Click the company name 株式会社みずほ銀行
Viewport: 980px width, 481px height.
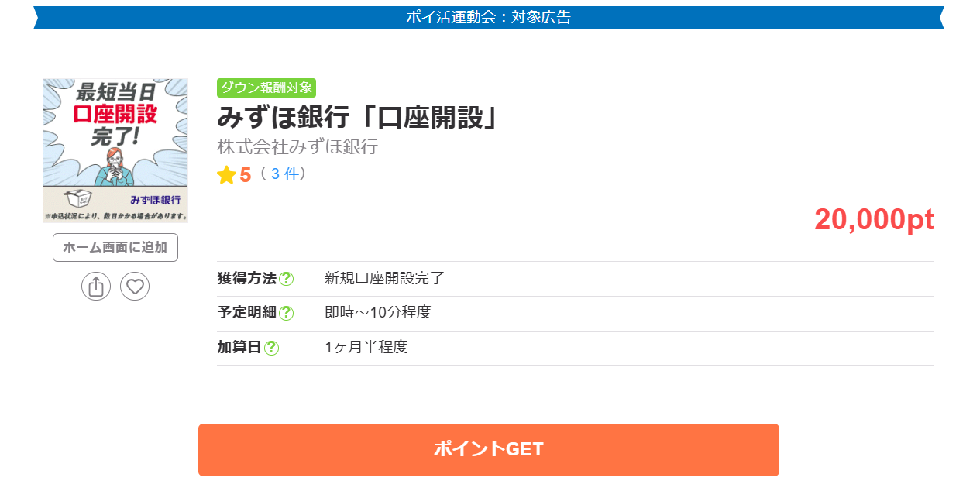[x=297, y=146]
